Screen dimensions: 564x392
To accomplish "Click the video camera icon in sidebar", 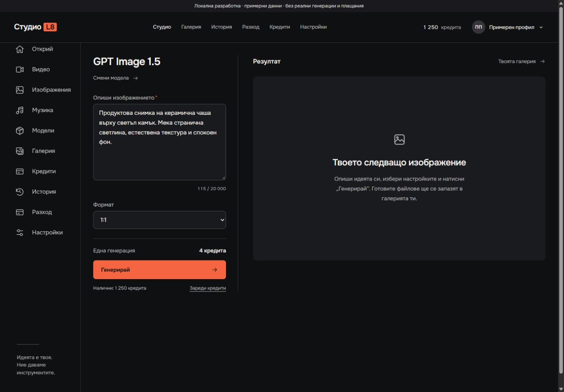I will pyautogui.click(x=20, y=69).
